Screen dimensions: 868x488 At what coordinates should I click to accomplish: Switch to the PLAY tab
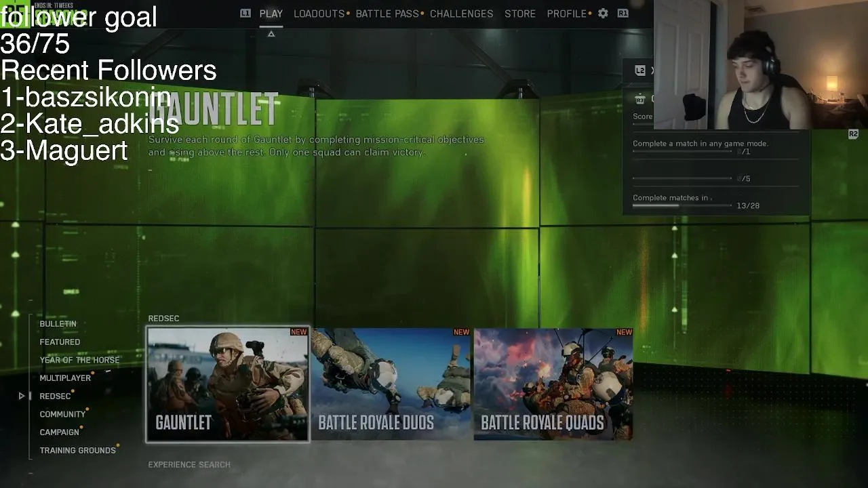click(x=271, y=14)
